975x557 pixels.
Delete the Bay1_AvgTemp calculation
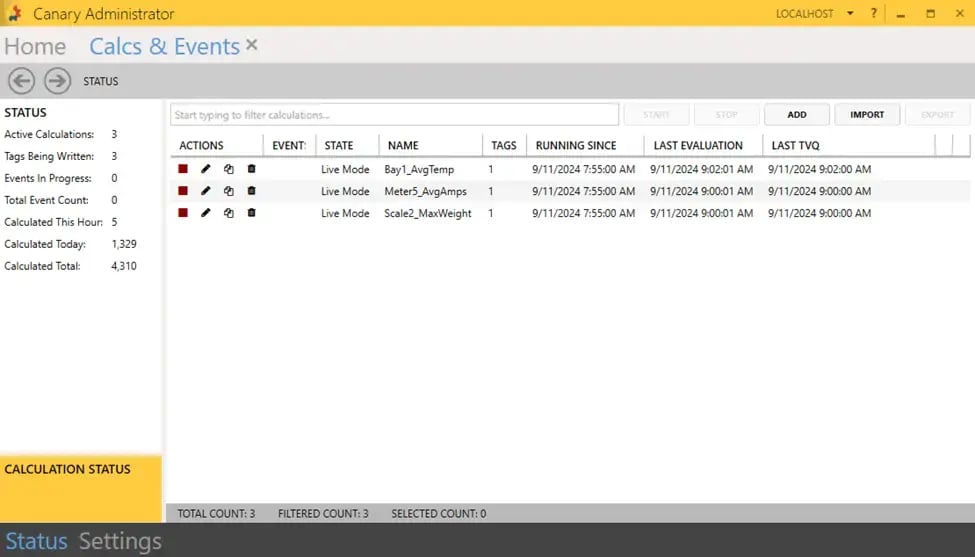tap(251, 169)
